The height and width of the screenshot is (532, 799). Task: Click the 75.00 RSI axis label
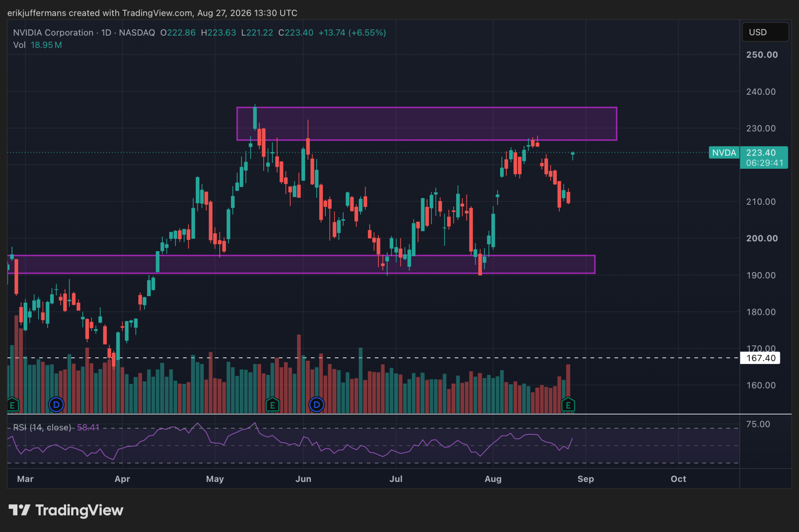(758, 424)
